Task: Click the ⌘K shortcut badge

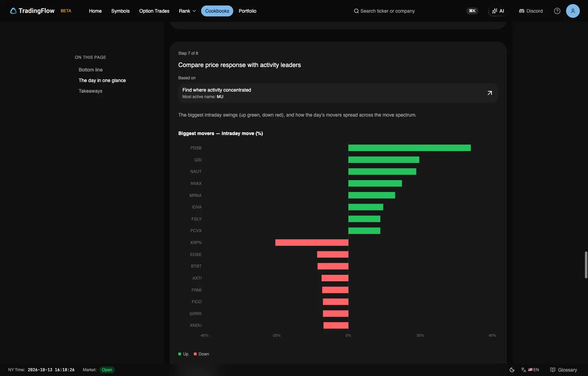Action: click(x=472, y=11)
